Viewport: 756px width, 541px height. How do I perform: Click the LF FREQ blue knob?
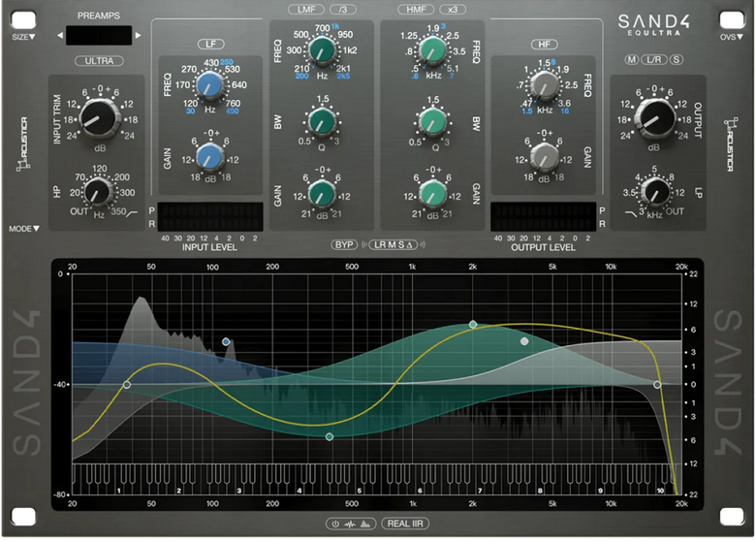(x=209, y=86)
